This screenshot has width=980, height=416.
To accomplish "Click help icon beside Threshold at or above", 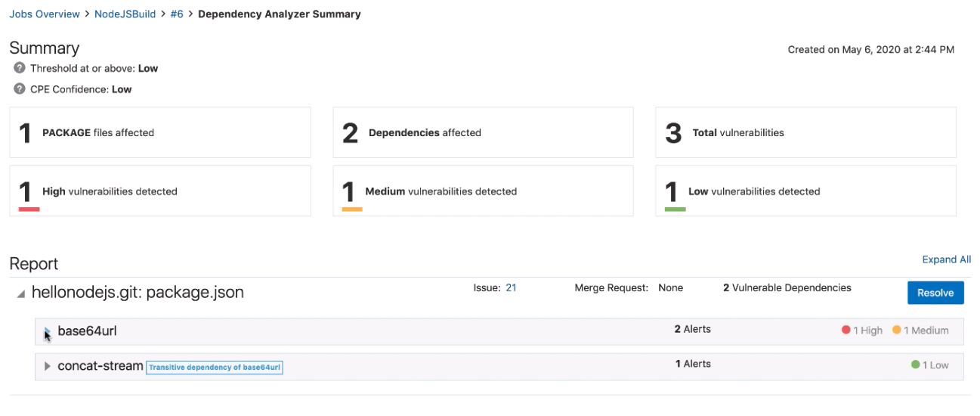I will 20,68.
